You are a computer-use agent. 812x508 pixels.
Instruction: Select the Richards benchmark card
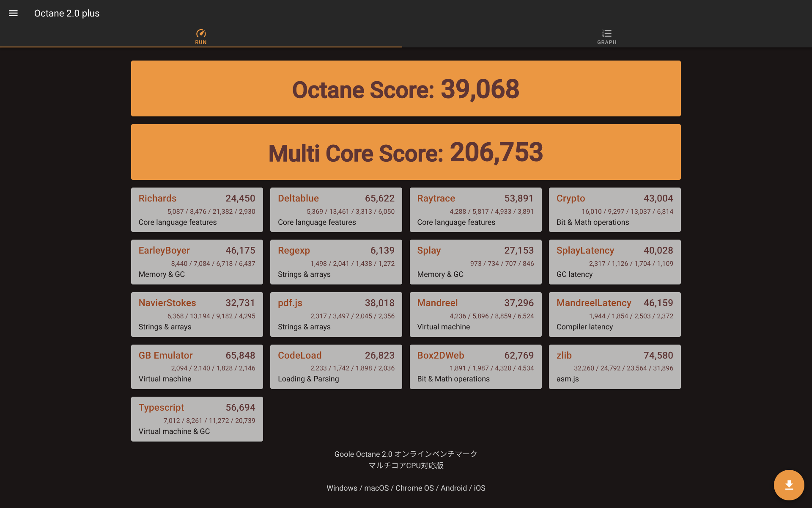point(197,210)
